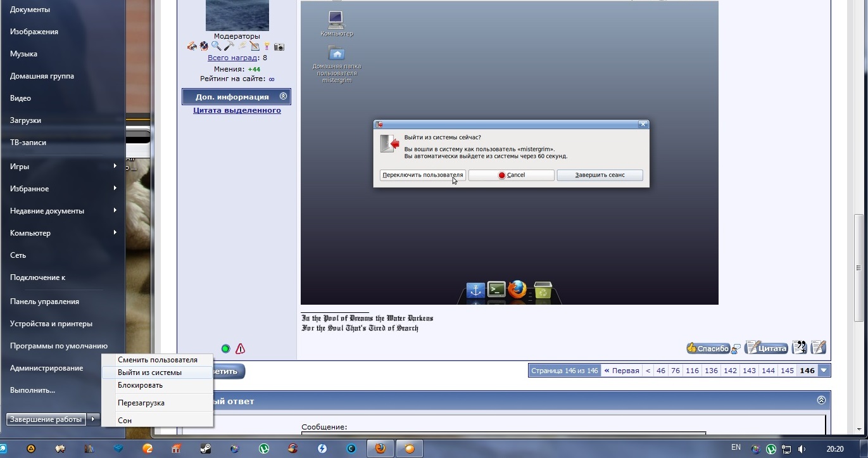Image resolution: width=868 pixels, height=458 pixels.
Task: Open the home folder icon of mistergrim
Action: click(336, 53)
